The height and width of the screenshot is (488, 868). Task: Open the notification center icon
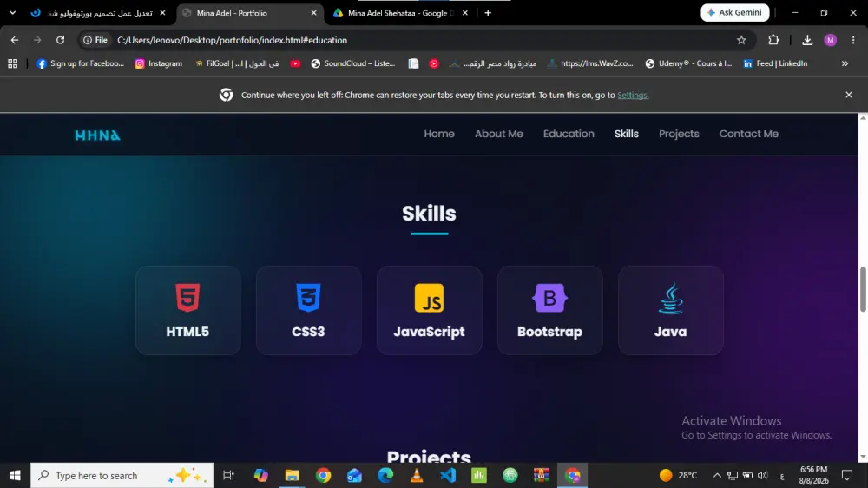(x=847, y=475)
